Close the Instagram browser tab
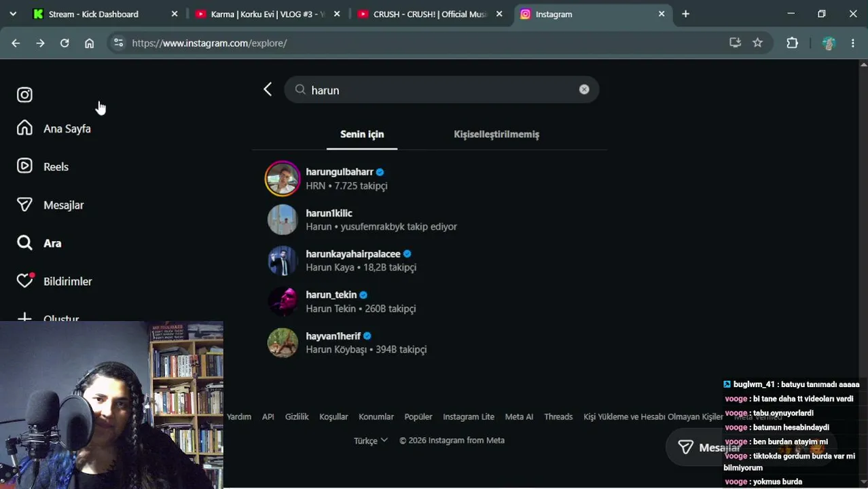 (662, 14)
